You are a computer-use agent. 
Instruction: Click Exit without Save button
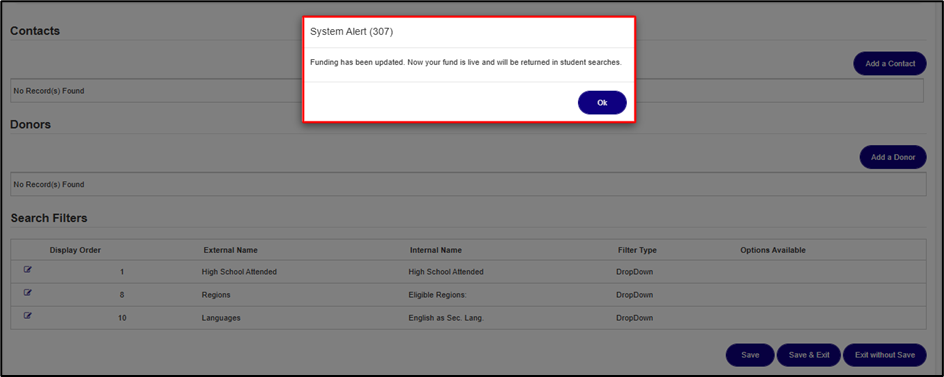pyautogui.click(x=885, y=355)
